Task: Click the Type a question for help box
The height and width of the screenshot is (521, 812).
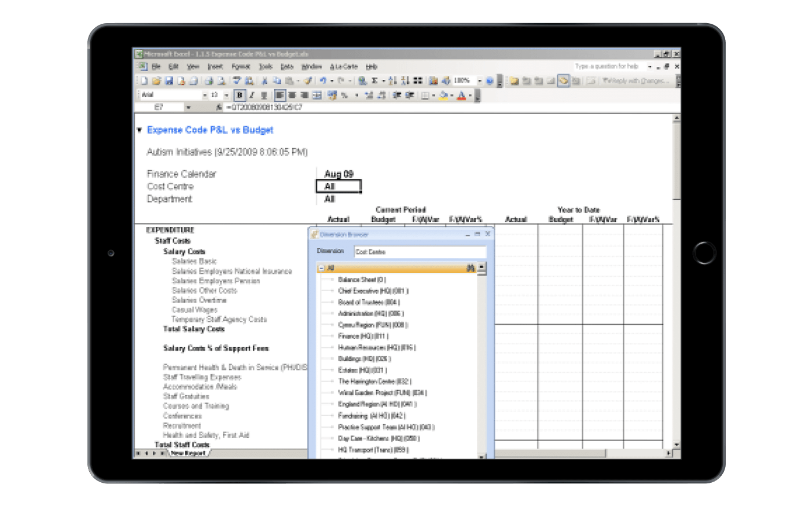Action: [609, 67]
